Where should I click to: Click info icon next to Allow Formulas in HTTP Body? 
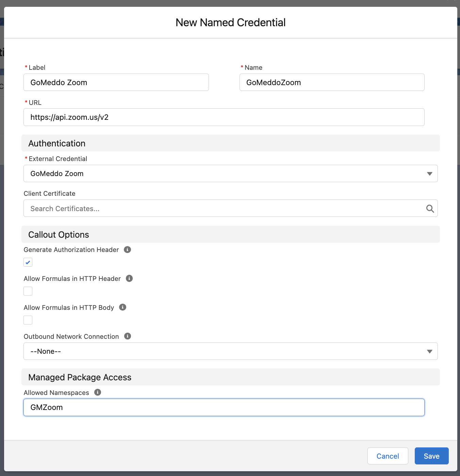[x=123, y=307]
